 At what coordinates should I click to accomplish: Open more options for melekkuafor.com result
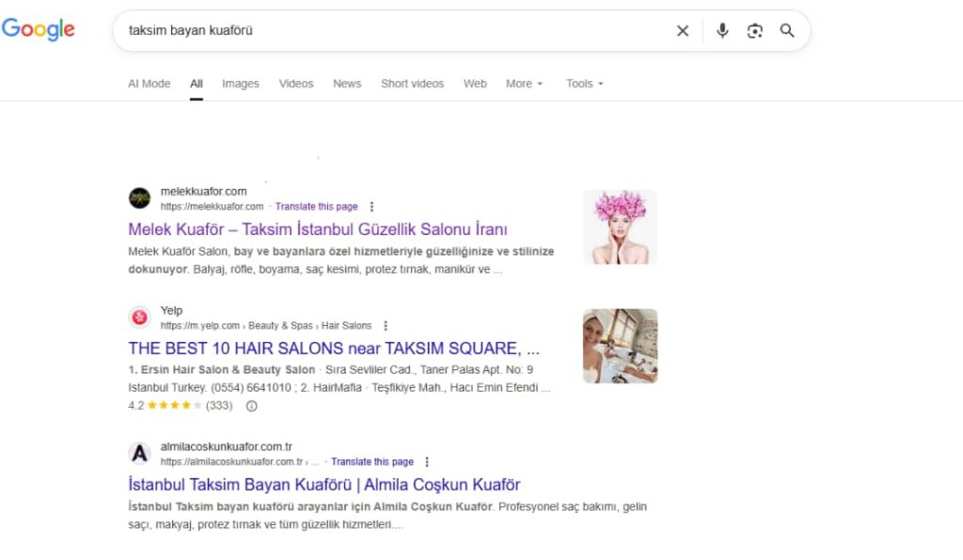tap(371, 207)
